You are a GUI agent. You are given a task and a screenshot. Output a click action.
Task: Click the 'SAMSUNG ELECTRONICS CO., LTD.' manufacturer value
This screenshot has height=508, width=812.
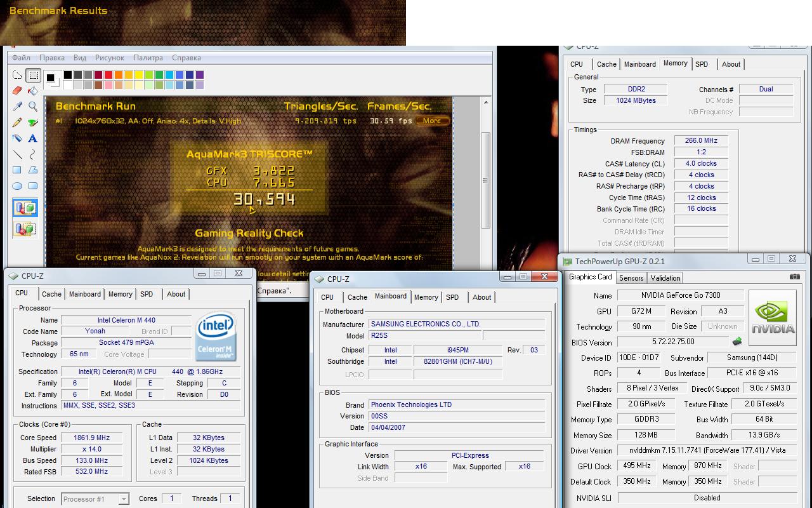[x=457, y=324]
